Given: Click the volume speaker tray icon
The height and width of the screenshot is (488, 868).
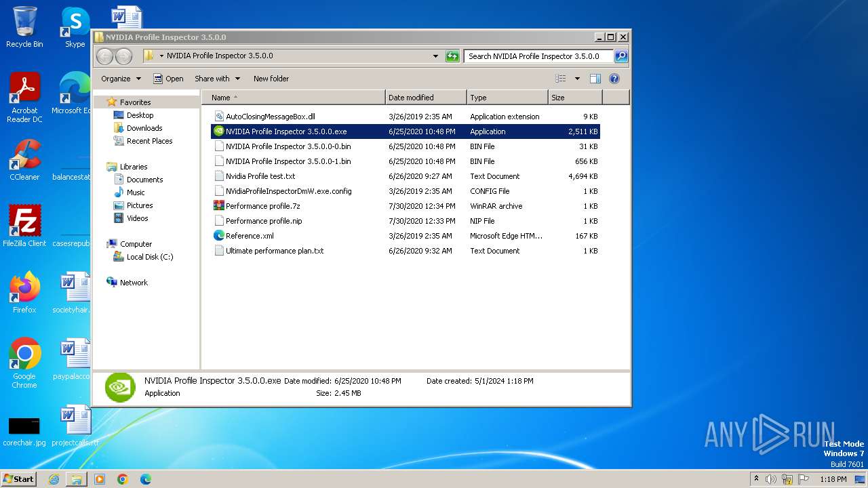Looking at the screenshot, I should [771, 479].
